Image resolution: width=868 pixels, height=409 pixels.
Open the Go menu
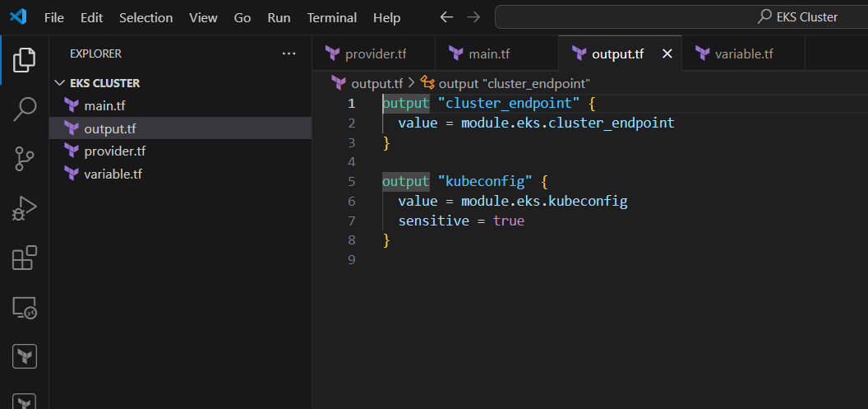(x=242, y=18)
